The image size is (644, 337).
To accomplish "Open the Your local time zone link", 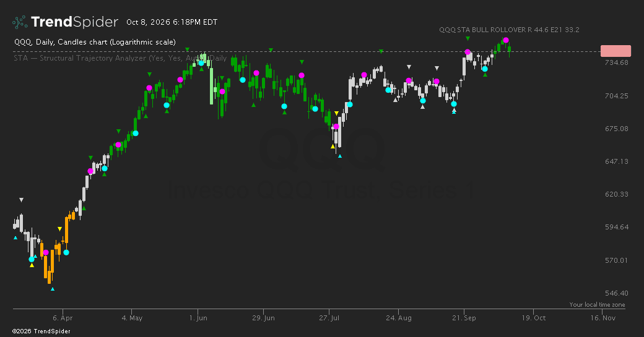I will point(597,305).
